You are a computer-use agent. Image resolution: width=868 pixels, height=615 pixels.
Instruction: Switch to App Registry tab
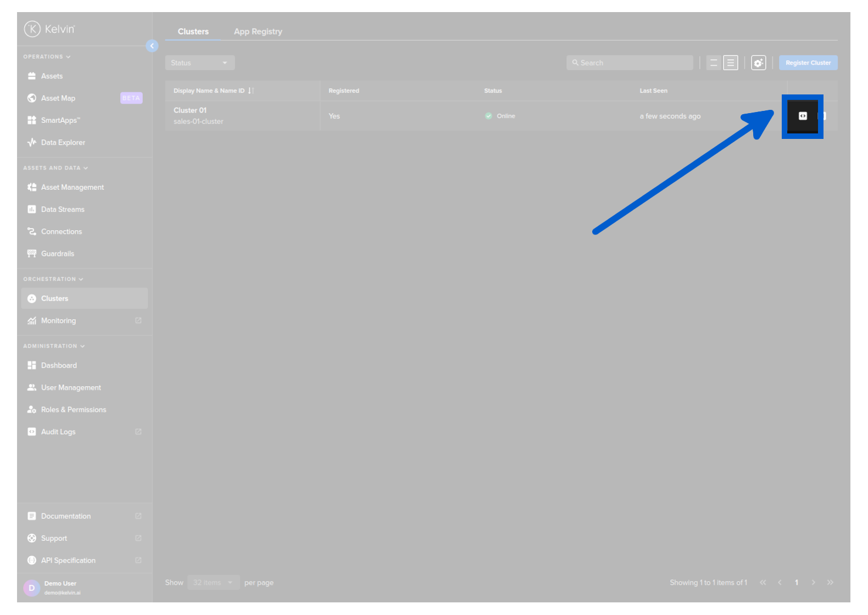pos(258,32)
